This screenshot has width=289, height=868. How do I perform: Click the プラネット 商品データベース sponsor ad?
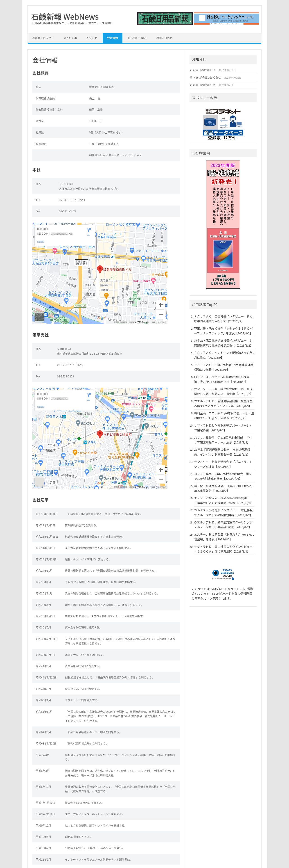click(x=223, y=124)
